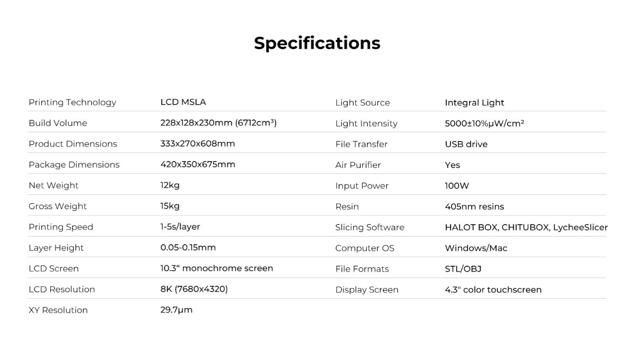Click the Product Dimensions value 333x270x608mm

coord(198,143)
